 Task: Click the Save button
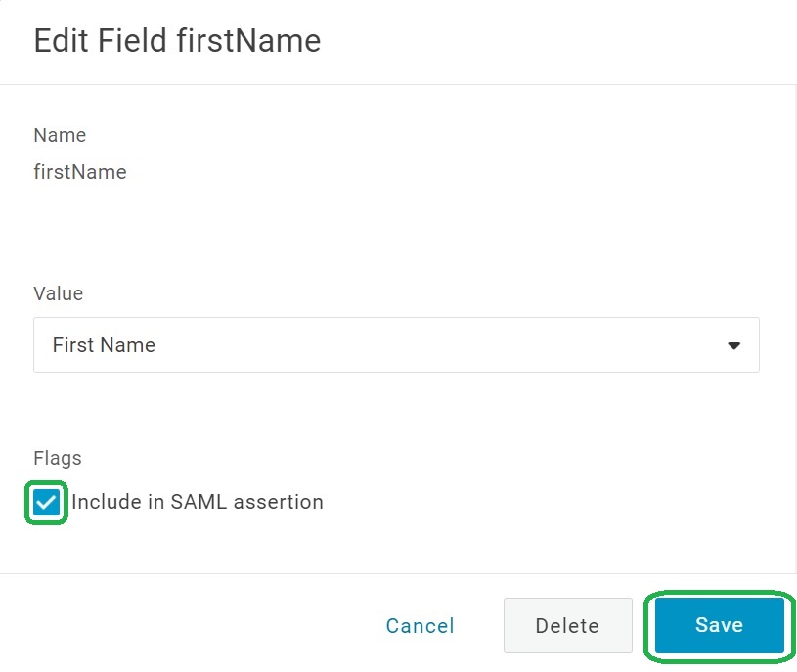click(x=719, y=625)
